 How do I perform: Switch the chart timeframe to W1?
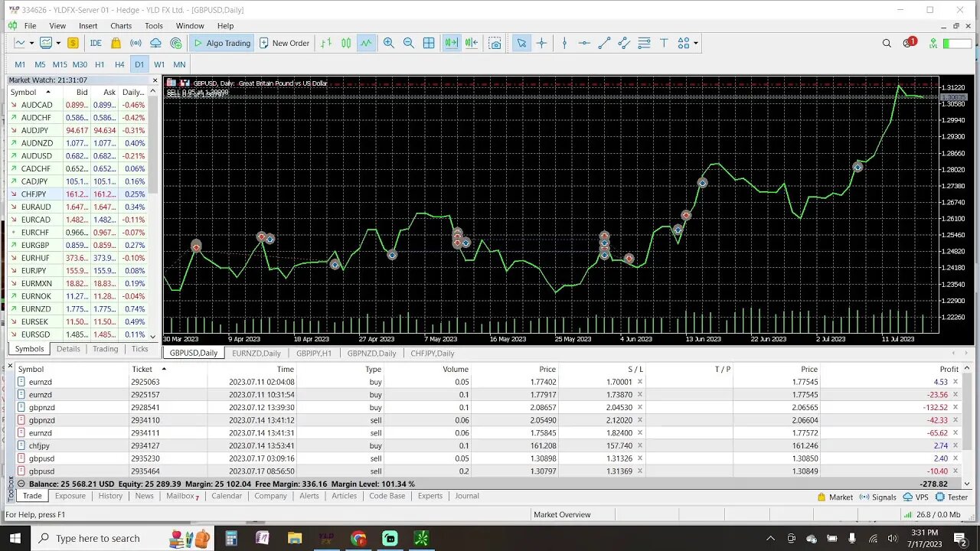pos(159,65)
